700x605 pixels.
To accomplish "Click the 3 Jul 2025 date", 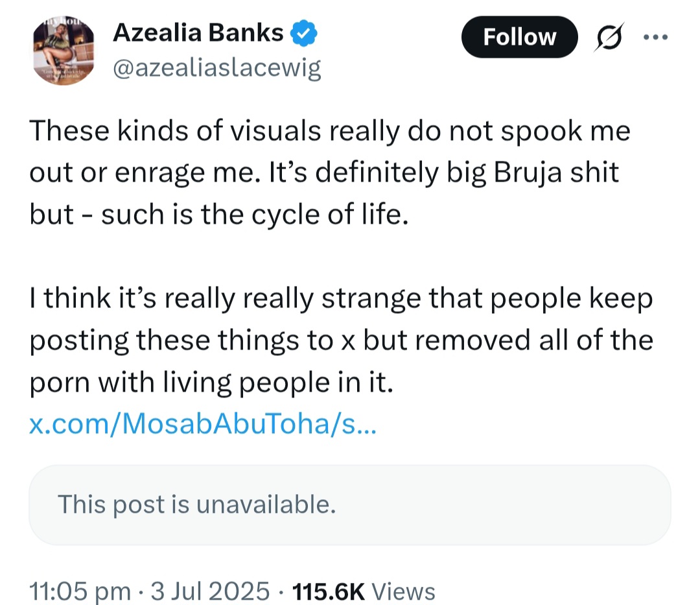I will (210, 591).
